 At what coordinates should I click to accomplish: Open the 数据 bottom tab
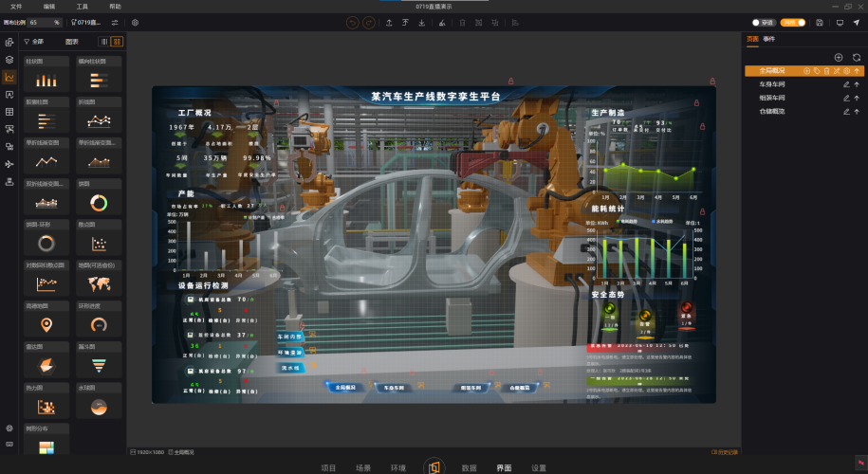coord(469,468)
